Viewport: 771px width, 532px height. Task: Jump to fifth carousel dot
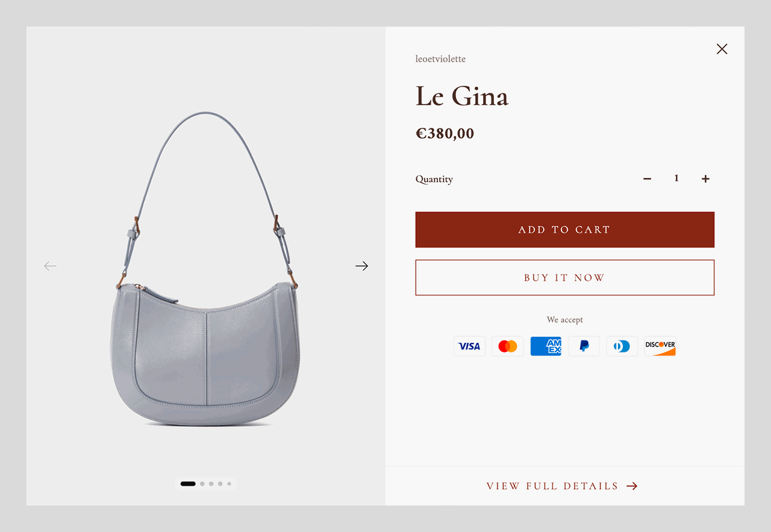point(229,484)
